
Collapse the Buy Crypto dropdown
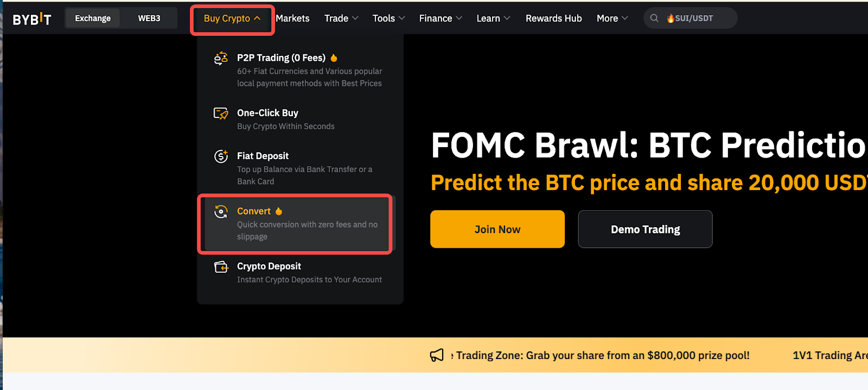[232, 18]
